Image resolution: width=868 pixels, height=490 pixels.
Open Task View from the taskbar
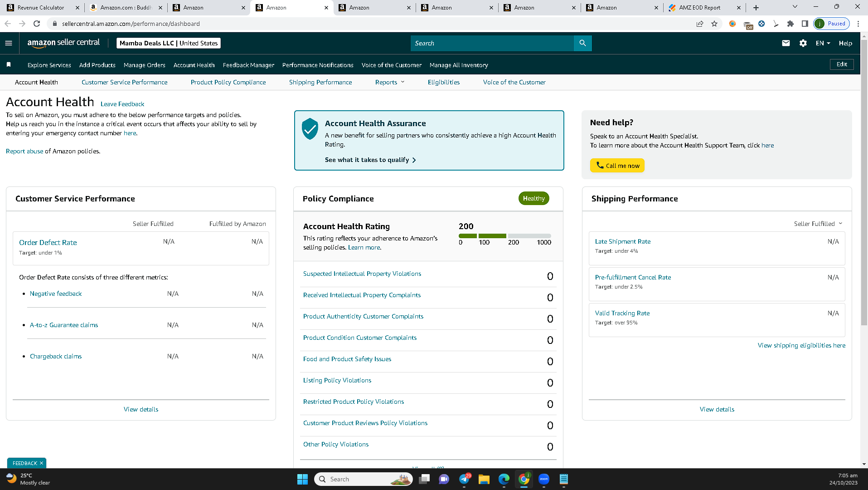(424, 479)
